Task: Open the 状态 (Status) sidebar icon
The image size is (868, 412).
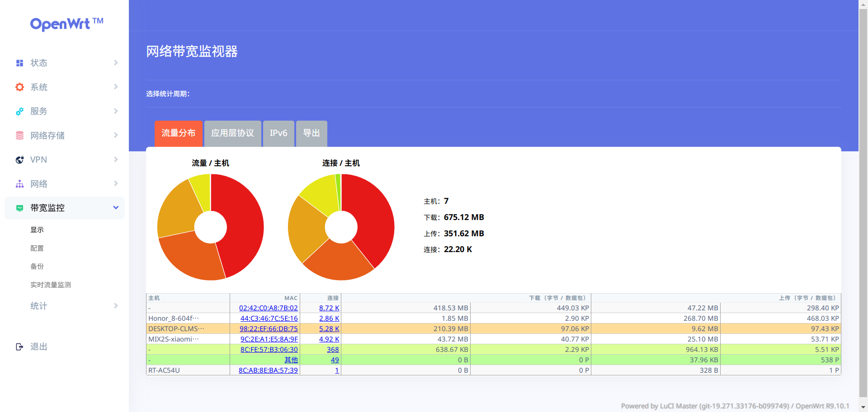Action: click(x=19, y=63)
